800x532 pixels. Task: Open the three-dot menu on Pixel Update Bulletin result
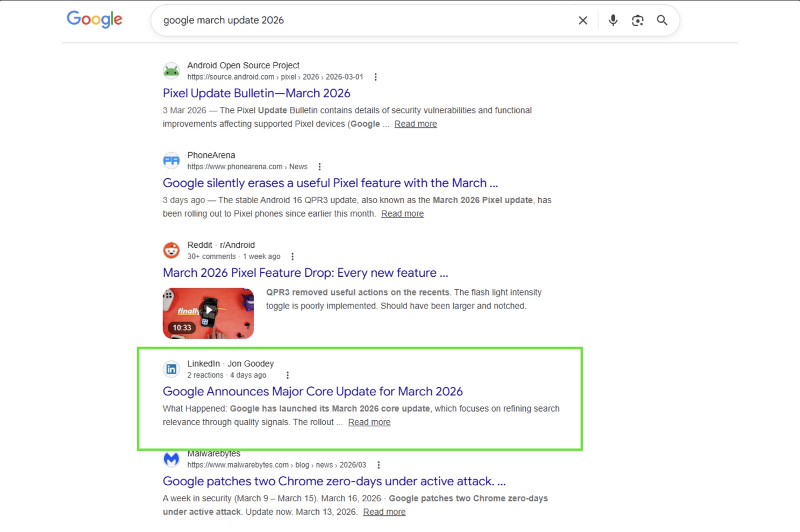click(x=375, y=77)
